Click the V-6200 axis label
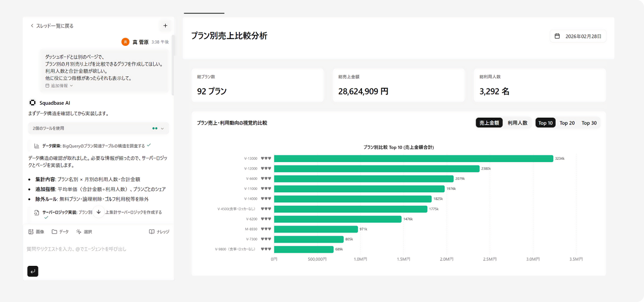 click(x=252, y=219)
